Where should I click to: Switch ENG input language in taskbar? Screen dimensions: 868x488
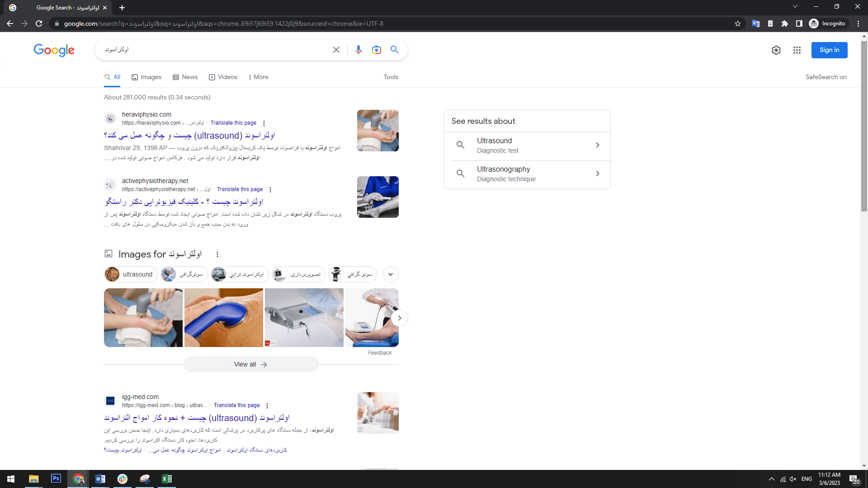coord(807,479)
